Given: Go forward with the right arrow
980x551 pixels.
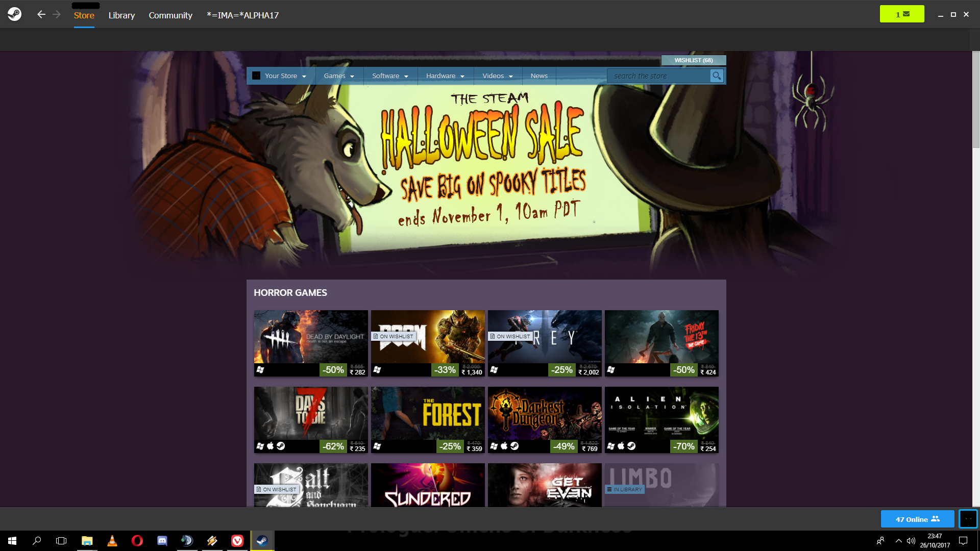Looking at the screenshot, I should pos(57,14).
